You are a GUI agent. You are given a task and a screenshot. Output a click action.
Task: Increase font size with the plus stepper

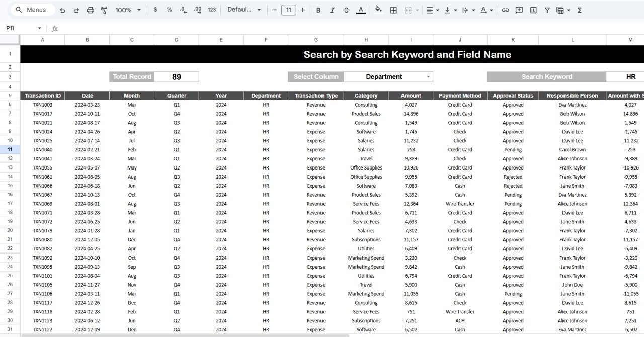click(302, 10)
